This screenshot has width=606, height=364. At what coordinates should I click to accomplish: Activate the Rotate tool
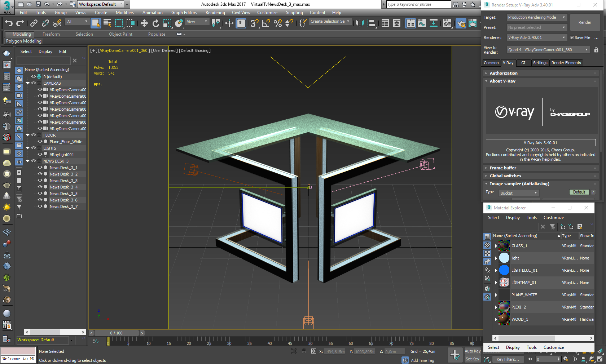(x=155, y=23)
